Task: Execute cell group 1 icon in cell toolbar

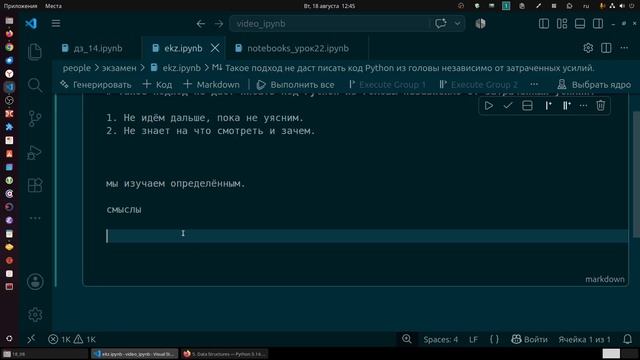Action: point(548,106)
